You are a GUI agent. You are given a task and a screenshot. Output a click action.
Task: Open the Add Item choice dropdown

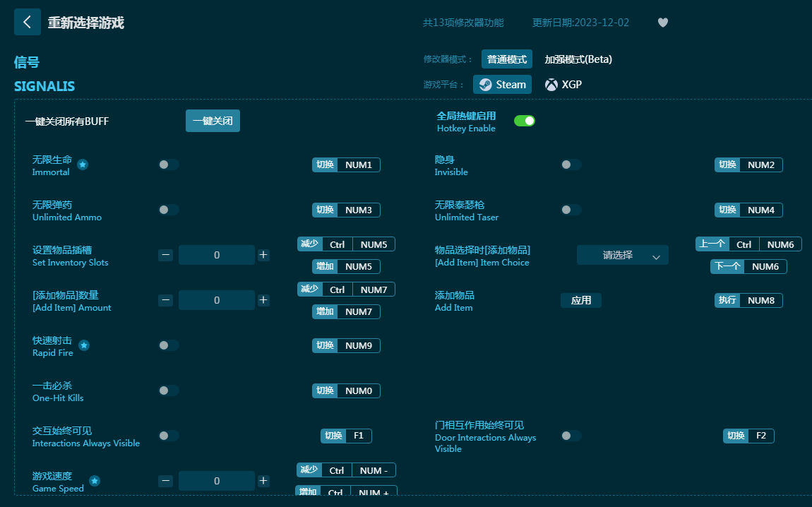click(622, 256)
